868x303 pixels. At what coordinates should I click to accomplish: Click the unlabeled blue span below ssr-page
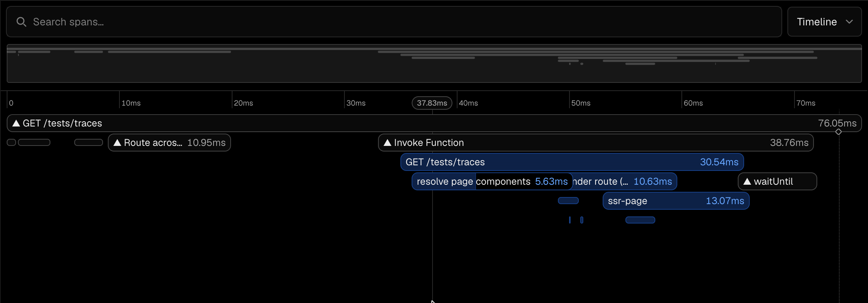pyautogui.click(x=640, y=220)
